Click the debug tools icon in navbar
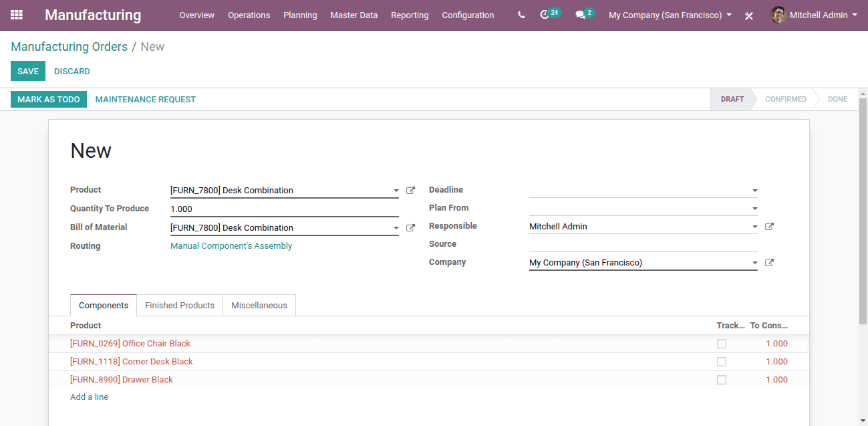 click(x=749, y=15)
